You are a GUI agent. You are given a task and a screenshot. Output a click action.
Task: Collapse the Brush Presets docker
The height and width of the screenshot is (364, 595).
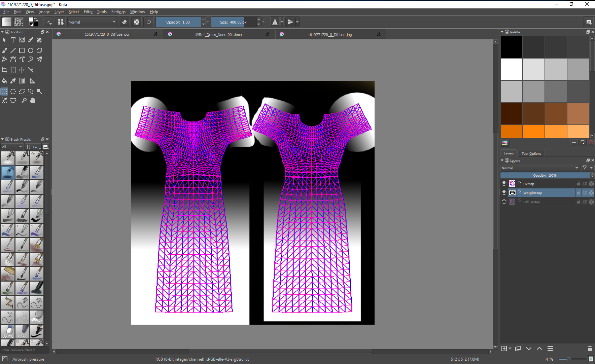[x=2, y=139]
